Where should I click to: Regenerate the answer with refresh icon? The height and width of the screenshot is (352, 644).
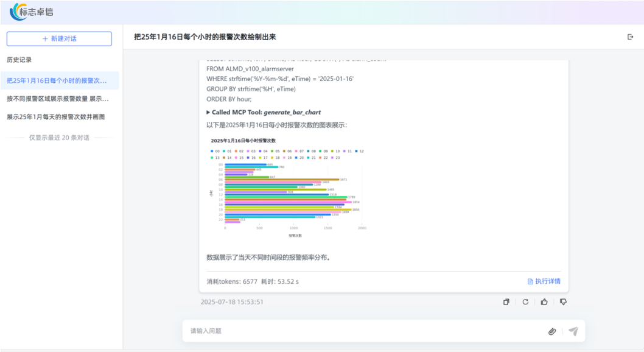(525, 302)
